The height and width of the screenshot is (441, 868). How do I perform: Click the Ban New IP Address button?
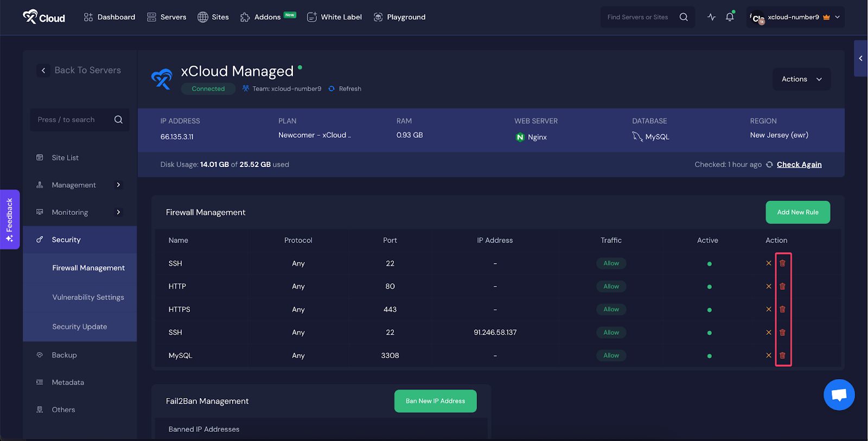[x=435, y=401]
